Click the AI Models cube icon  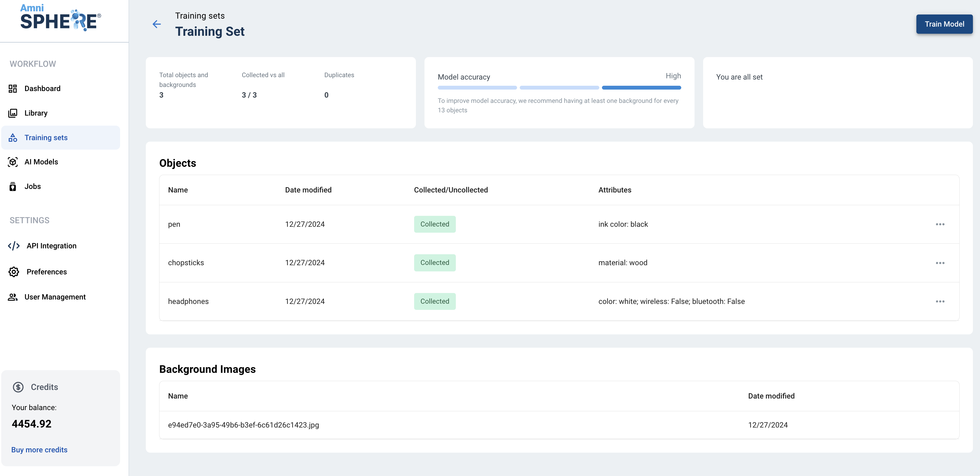[13, 162]
